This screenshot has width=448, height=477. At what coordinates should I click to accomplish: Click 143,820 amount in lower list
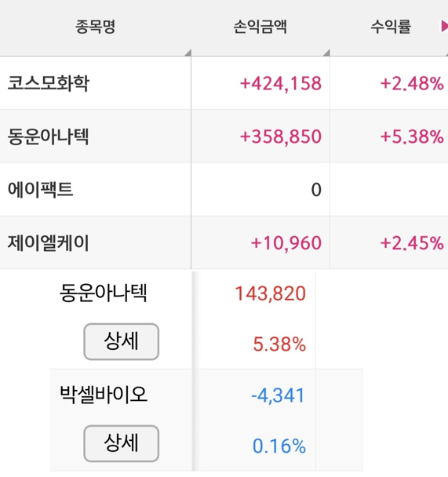pyautogui.click(x=271, y=293)
